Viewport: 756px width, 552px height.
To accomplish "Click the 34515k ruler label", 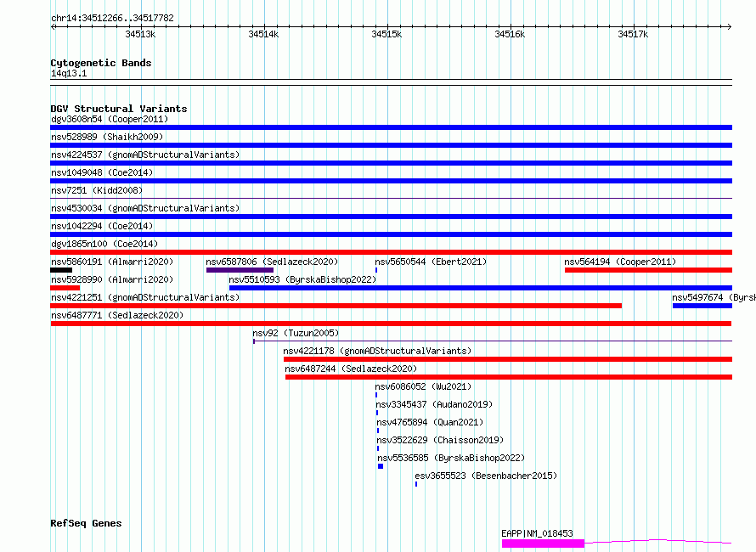I will pyautogui.click(x=386, y=34).
